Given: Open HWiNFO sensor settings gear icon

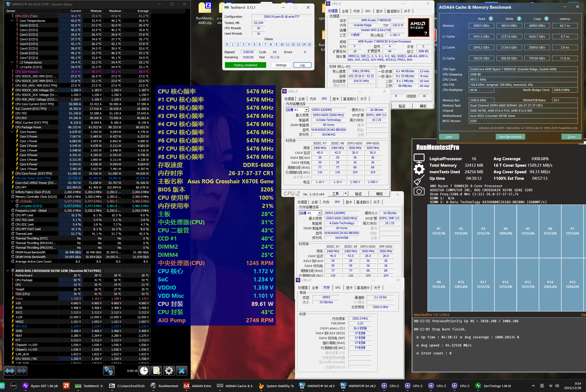Looking at the screenshot, I should [169, 371].
